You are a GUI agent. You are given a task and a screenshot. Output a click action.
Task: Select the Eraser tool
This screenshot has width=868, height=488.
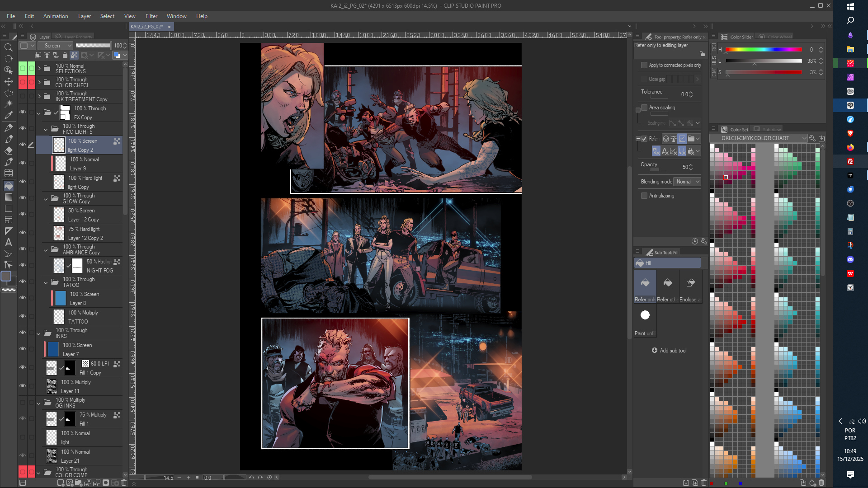pos(9,150)
